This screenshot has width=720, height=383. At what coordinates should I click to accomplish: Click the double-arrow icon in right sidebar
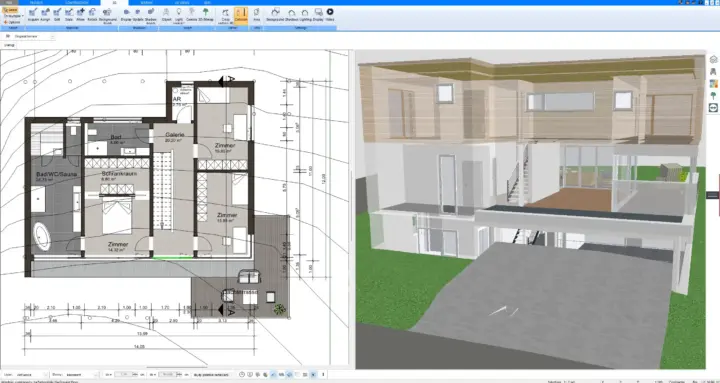click(713, 107)
